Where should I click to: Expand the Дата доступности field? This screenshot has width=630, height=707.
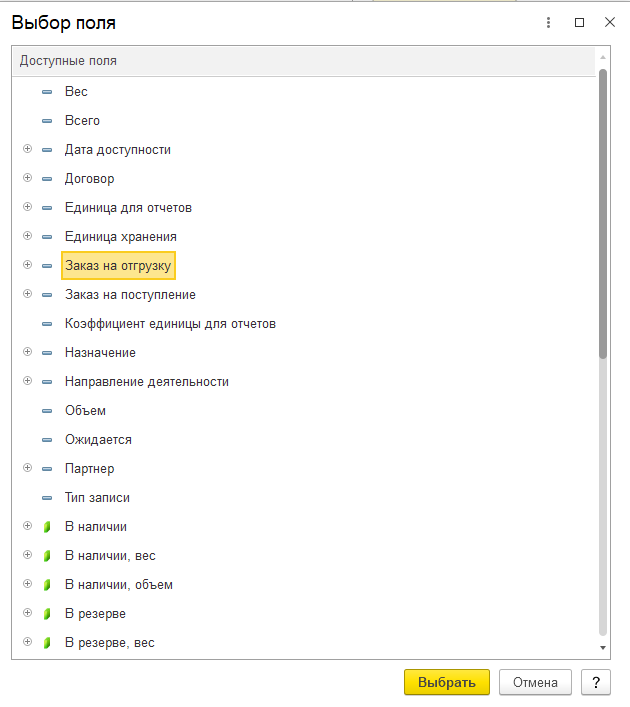click(28, 149)
